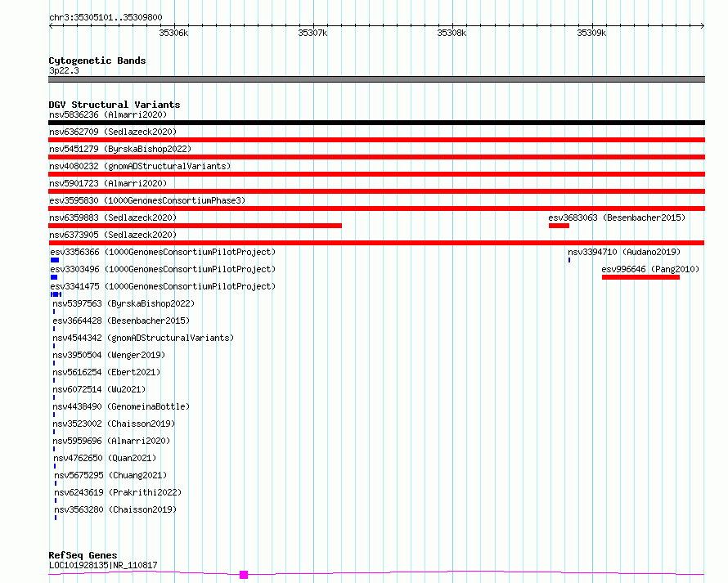This screenshot has width=728, height=583.
Task: Click nsv5397563 (ByrskaBishop2022) label
Action: pos(124,303)
